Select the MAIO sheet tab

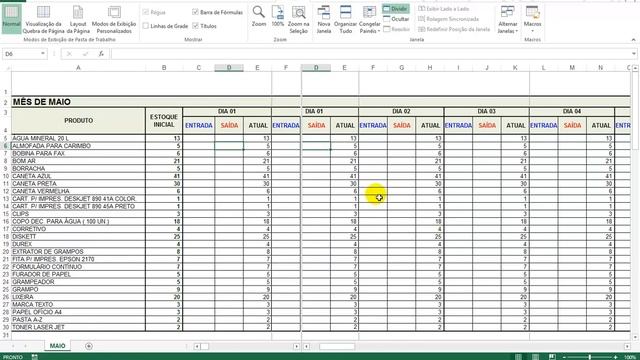click(x=57, y=346)
